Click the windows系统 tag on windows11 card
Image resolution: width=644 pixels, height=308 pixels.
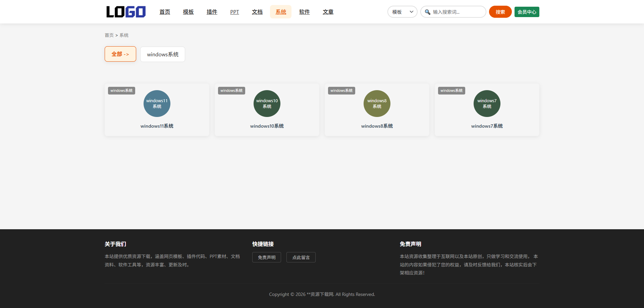[121, 90]
